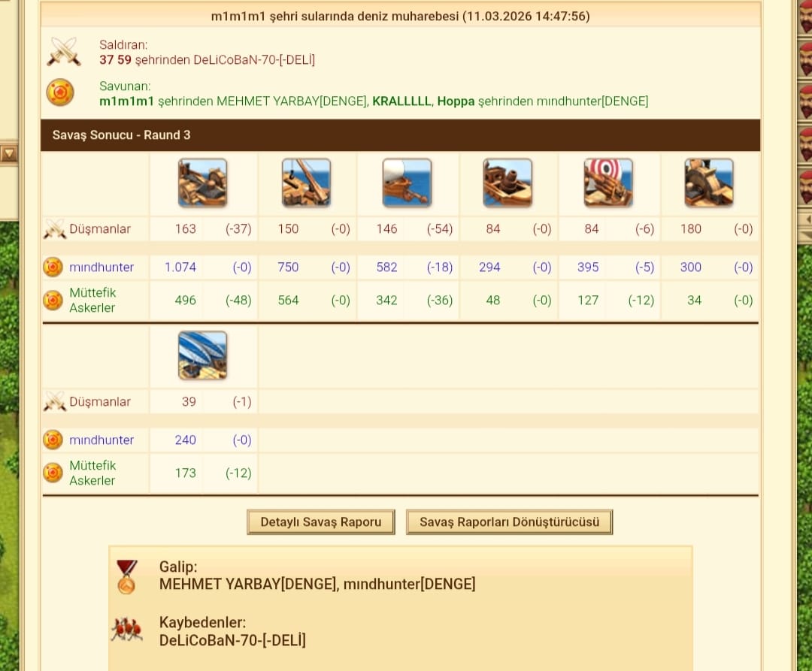The height and width of the screenshot is (671, 812).
Task: Click enemy paddle ship count 180
Action: pos(691,229)
